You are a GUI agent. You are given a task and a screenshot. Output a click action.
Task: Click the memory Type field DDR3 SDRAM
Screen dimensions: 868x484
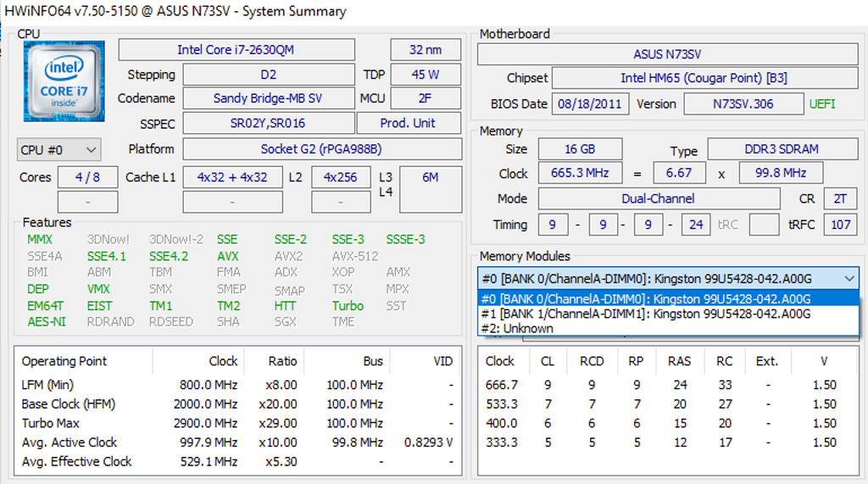782,149
